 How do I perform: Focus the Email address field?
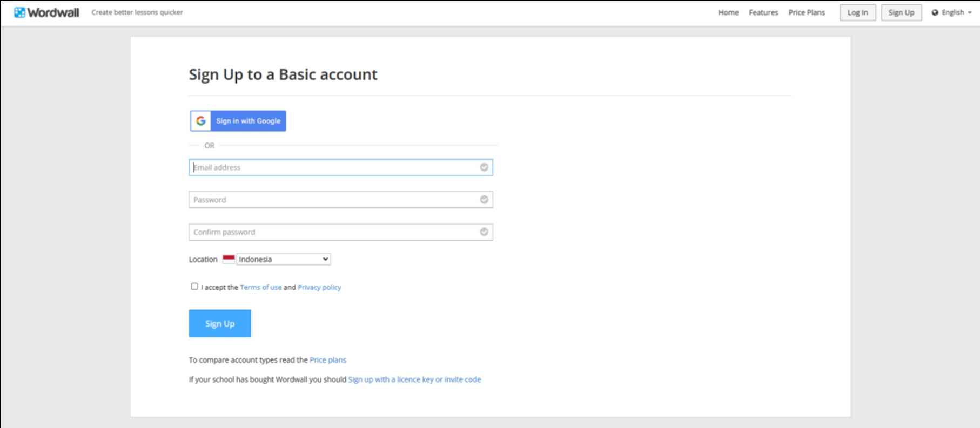click(x=341, y=167)
